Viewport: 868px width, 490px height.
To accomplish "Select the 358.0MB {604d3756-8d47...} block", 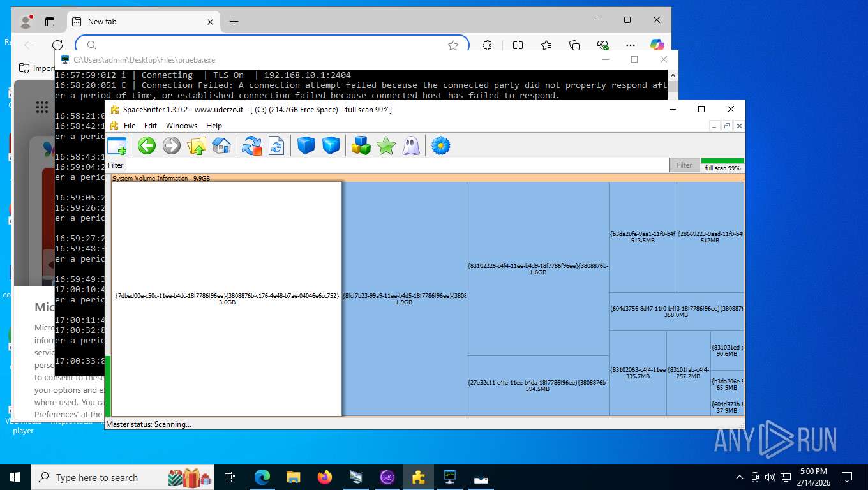I will pos(677,311).
